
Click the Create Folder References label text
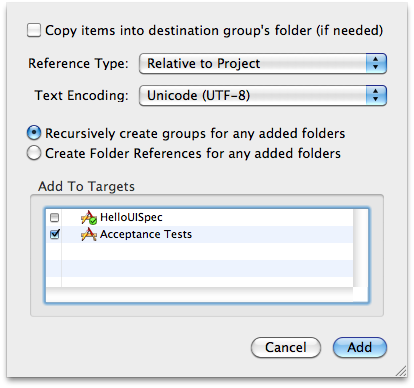(193, 153)
